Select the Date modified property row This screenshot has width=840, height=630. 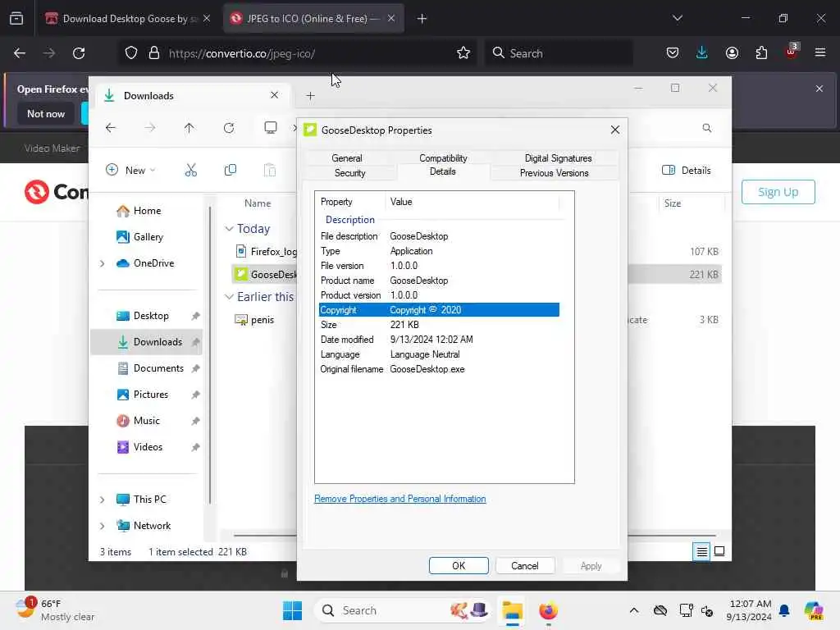440,340
